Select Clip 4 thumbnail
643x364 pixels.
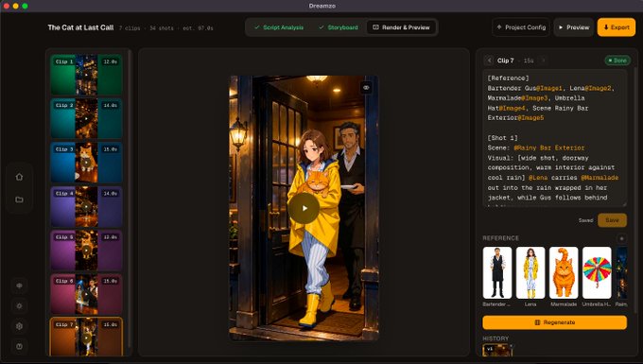(87, 207)
